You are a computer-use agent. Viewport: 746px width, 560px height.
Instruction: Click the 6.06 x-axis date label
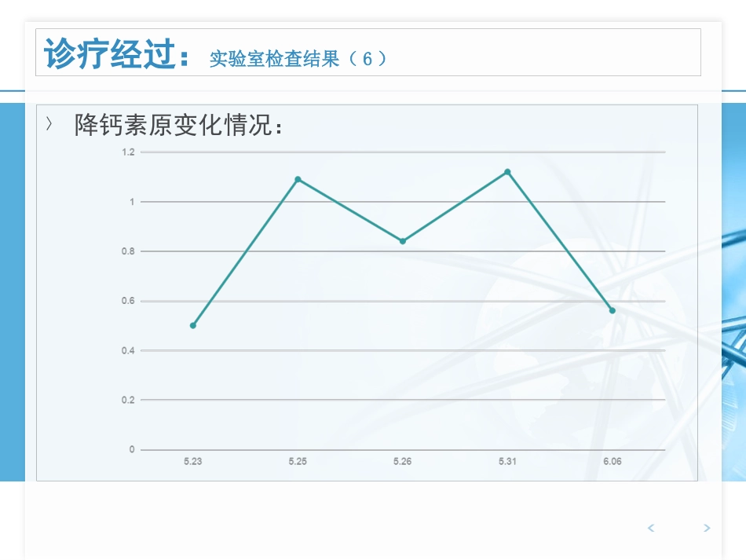613,461
